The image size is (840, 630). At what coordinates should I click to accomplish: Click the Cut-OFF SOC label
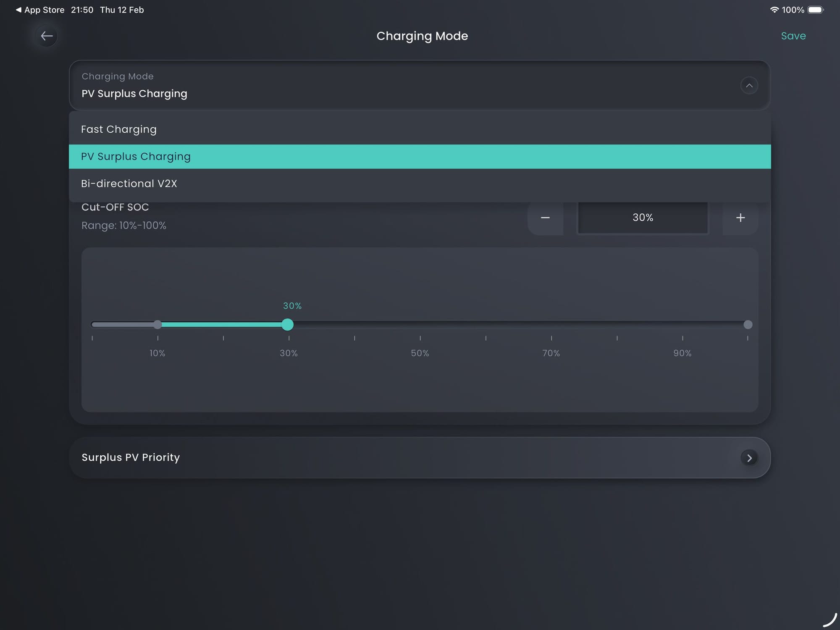coord(115,207)
